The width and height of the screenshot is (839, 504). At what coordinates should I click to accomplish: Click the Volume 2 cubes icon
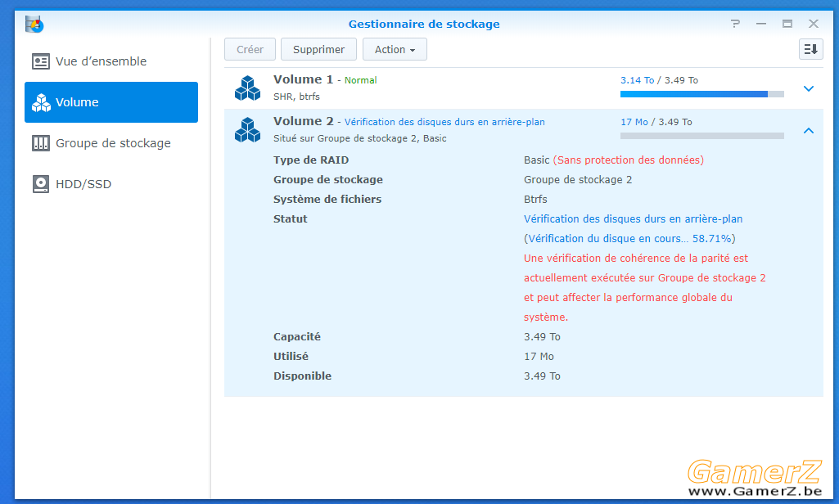coord(247,130)
